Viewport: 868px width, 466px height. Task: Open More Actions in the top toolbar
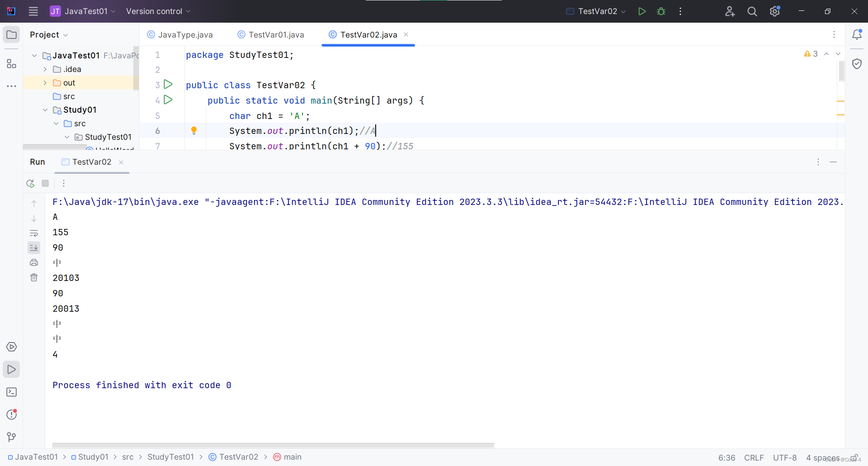680,11
